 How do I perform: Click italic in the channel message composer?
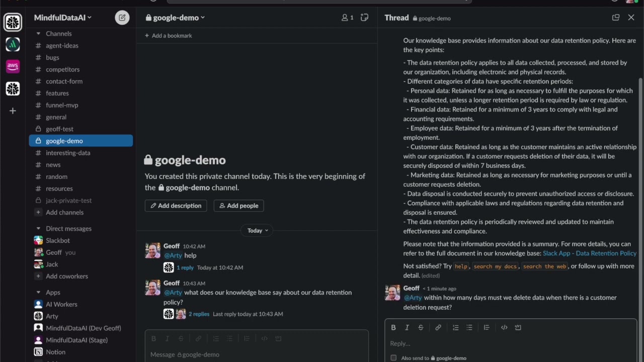tap(167, 338)
